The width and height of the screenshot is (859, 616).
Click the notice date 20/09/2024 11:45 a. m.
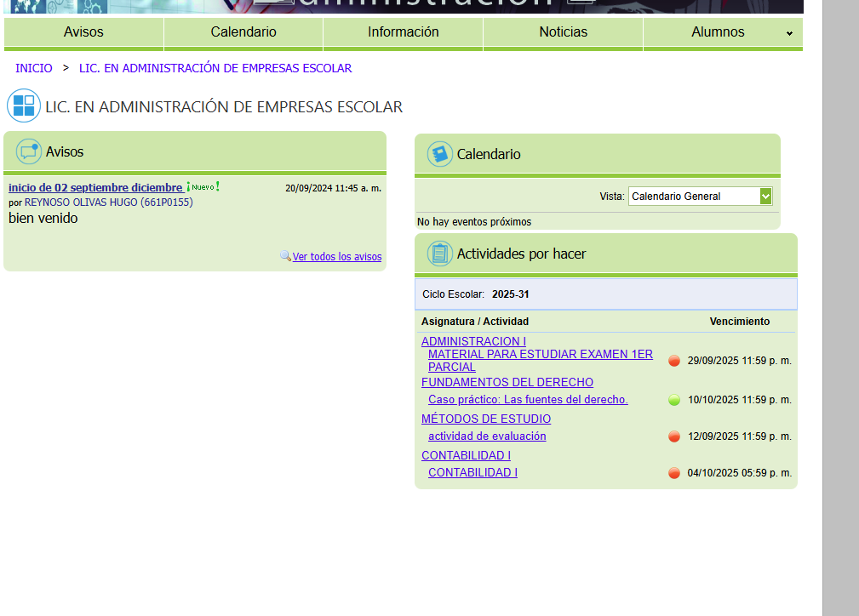[x=333, y=188]
